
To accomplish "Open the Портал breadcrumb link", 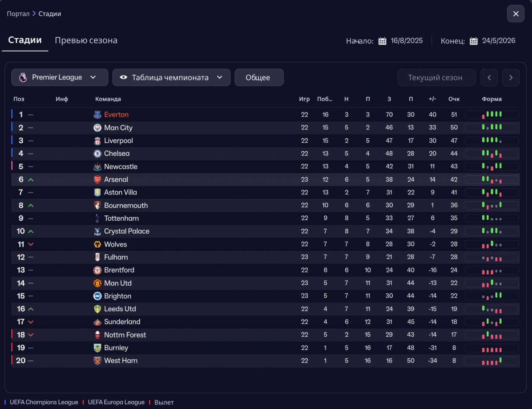I will [18, 14].
